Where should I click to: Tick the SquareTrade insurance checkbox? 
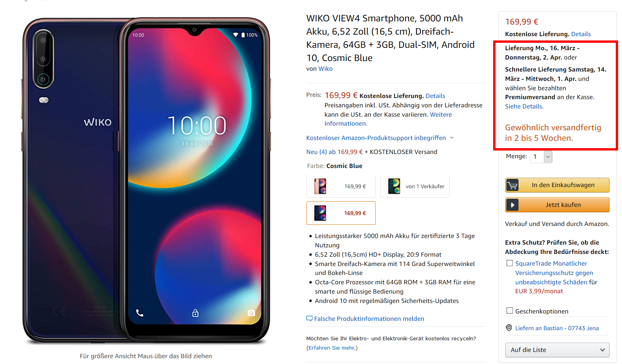click(x=510, y=263)
